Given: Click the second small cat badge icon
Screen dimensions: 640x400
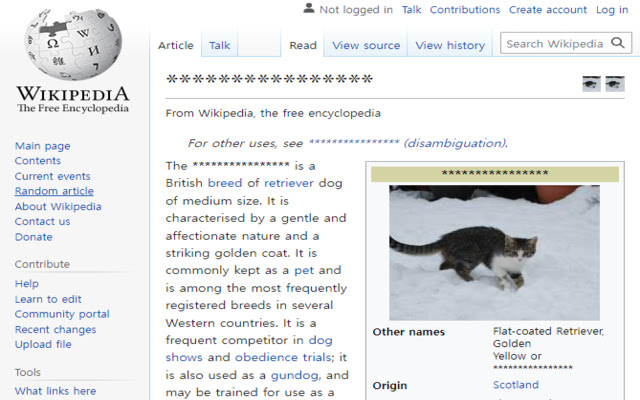Looking at the screenshot, I should pyautogui.click(x=615, y=84).
